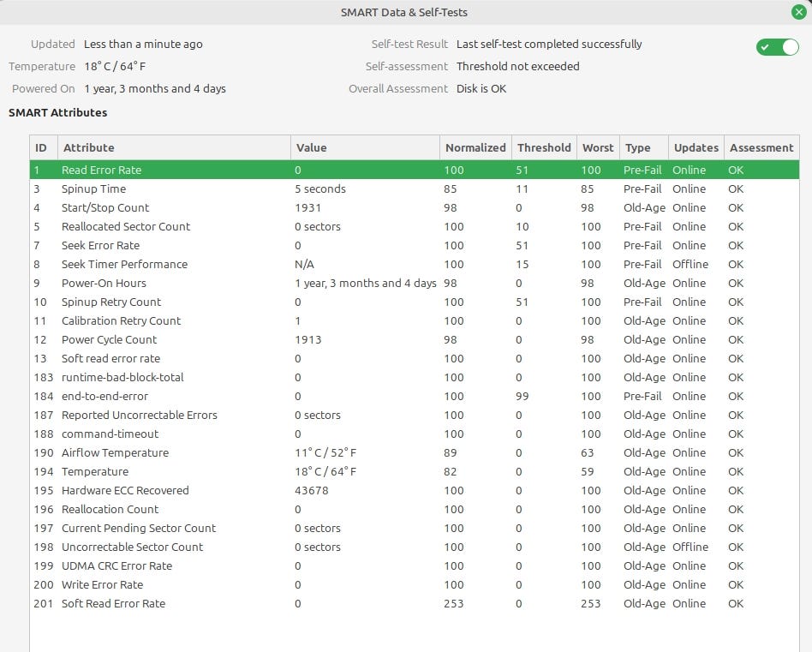The image size is (812, 652).
Task: Toggle the SMART enabled switch off
Action: (777, 47)
